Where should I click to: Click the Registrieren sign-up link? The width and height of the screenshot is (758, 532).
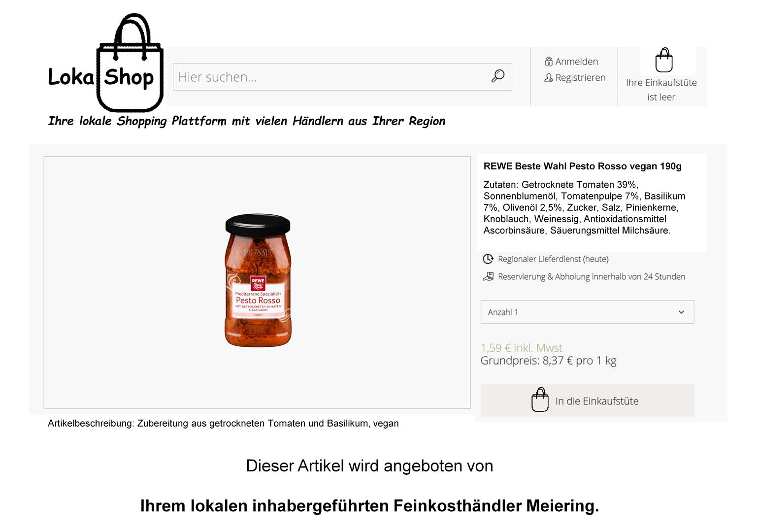[x=580, y=78]
